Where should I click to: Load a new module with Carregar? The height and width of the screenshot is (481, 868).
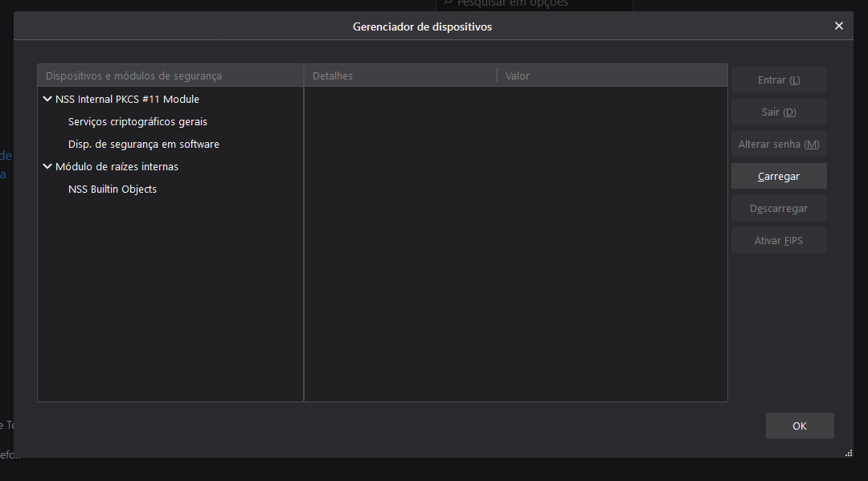click(x=778, y=177)
